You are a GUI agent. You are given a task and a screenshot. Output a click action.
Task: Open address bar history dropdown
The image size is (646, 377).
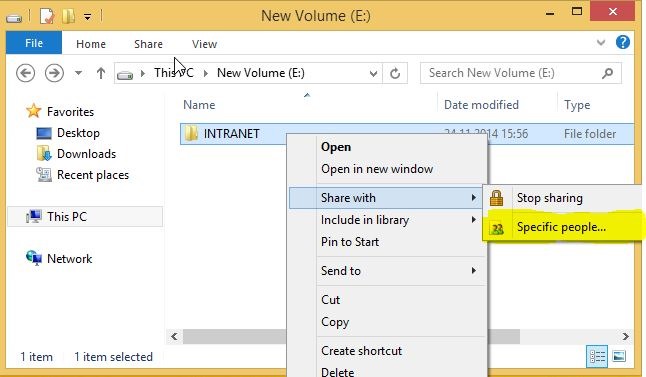(x=373, y=74)
